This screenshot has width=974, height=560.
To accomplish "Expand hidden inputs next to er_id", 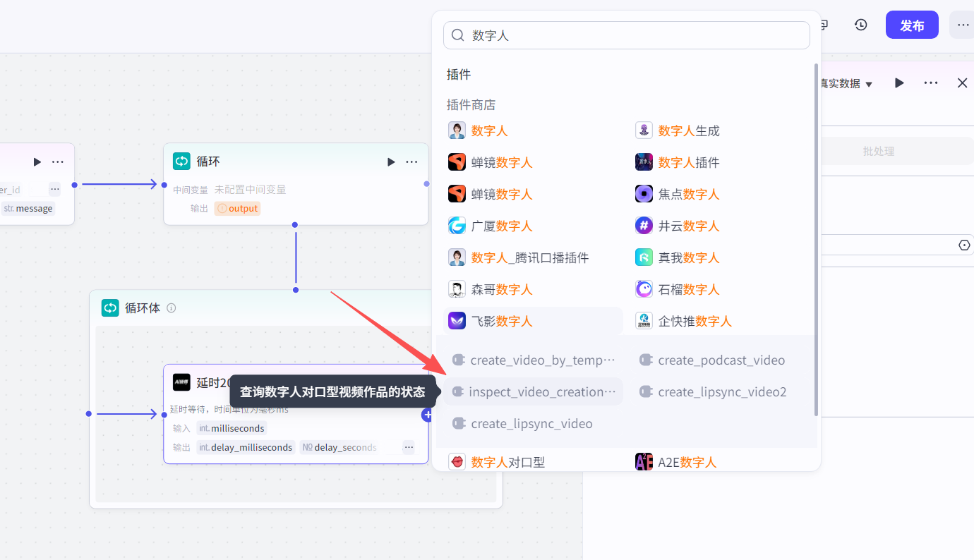I will coord(54,189).
